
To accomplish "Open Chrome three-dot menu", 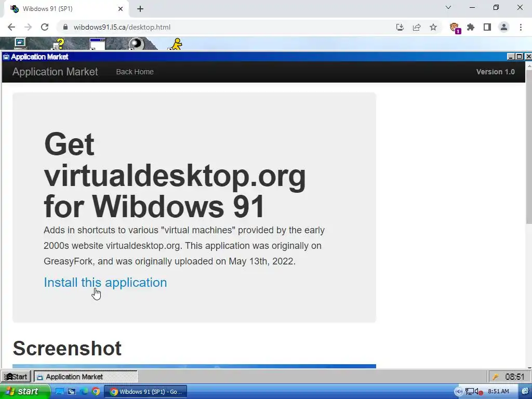I will click(521, 27).
